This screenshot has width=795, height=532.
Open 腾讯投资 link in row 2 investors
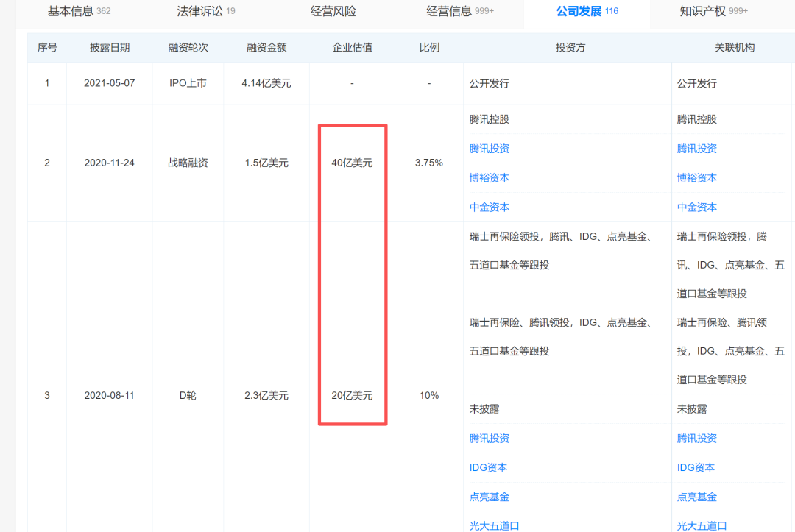[x=490, y=149]
